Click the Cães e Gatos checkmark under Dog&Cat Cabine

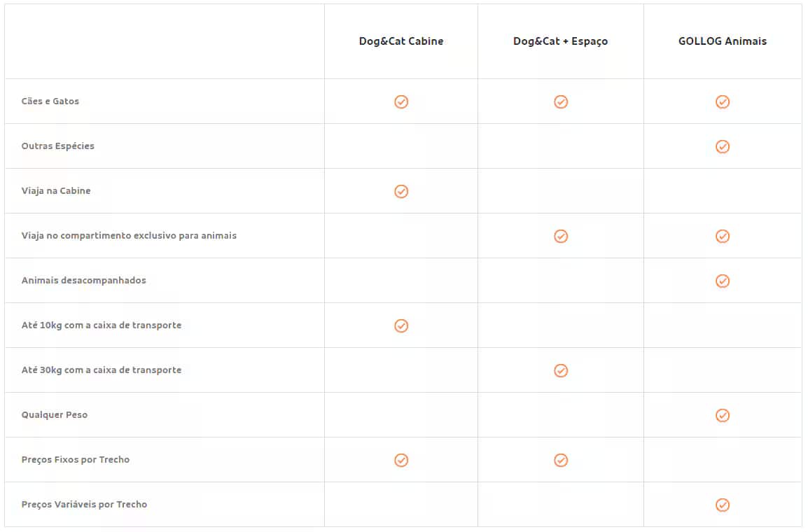tap(401, 101)
